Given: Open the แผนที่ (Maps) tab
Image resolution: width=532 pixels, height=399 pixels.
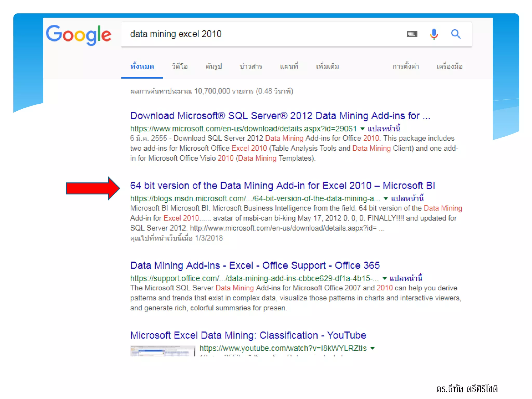Looking at the screenshot, I should (289, 66).
